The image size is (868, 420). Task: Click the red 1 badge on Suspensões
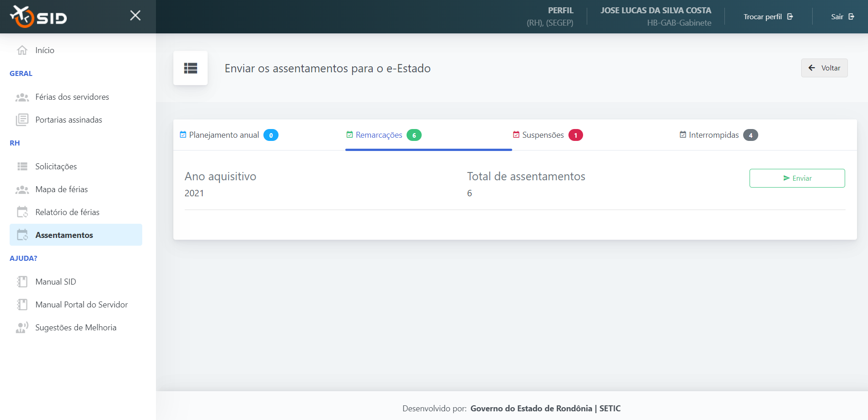[576, 135]
